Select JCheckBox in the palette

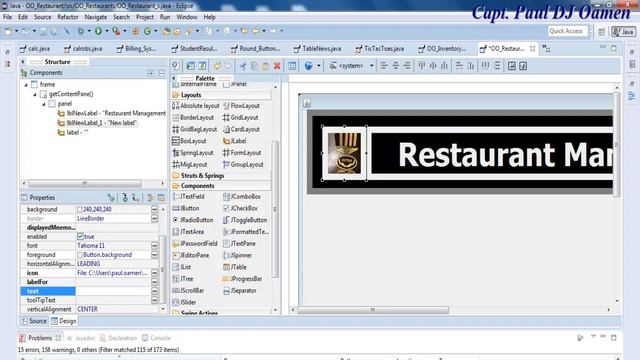pos(240,208)
